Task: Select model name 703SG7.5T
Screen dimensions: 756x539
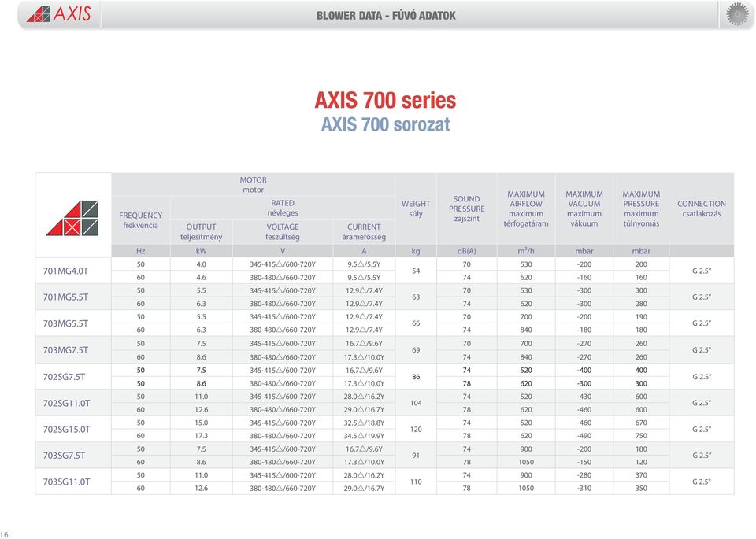Action: tap(64, 455)
